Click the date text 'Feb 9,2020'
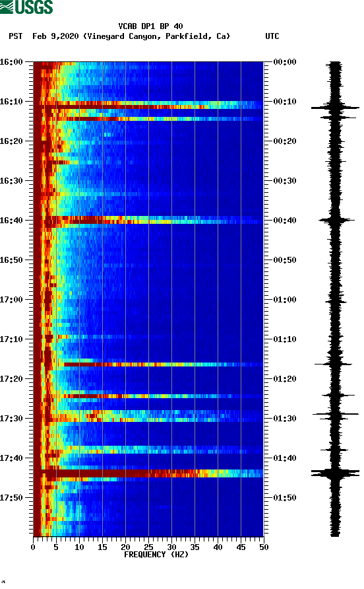Viewport: 364px width, 589px height. (55, 36)
